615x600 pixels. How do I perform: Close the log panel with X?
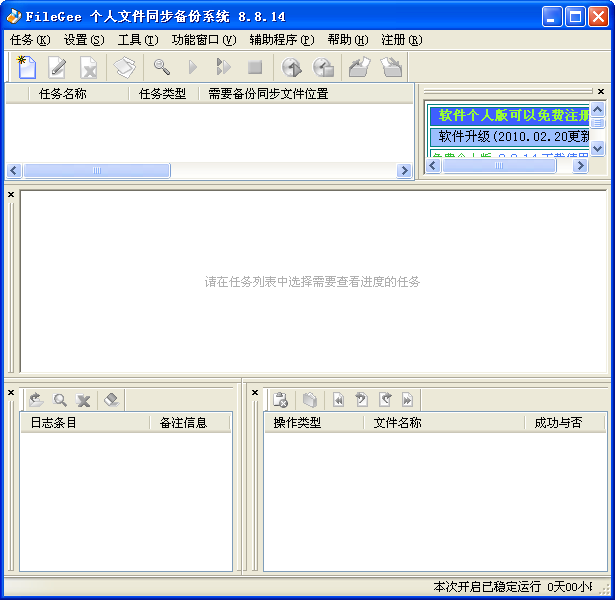point(11,393)
